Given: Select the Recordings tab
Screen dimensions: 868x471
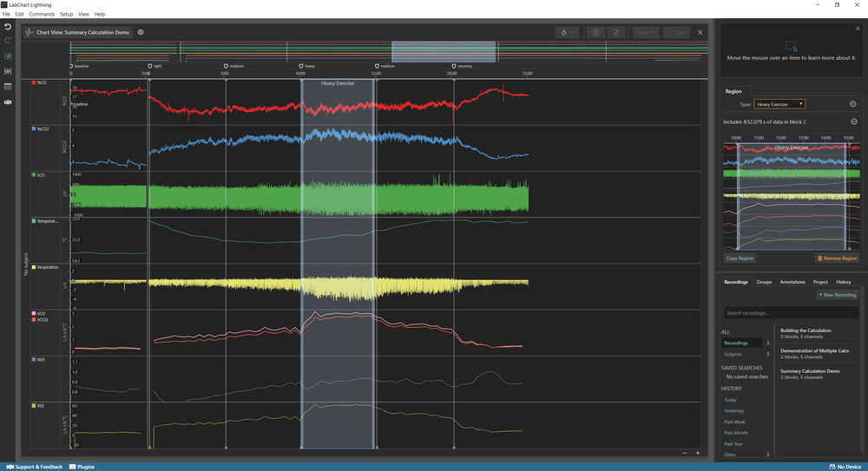Looking at the screenshot, I should click(x=736, y=282).
